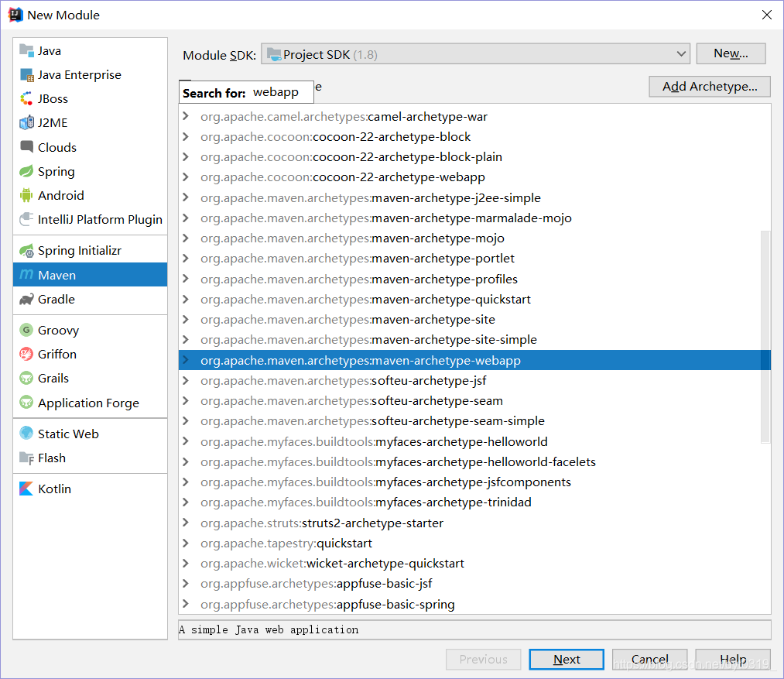Select the Static Web globe icon
Viewport: 784px width, 679px height.
click(x=26, y=434)
